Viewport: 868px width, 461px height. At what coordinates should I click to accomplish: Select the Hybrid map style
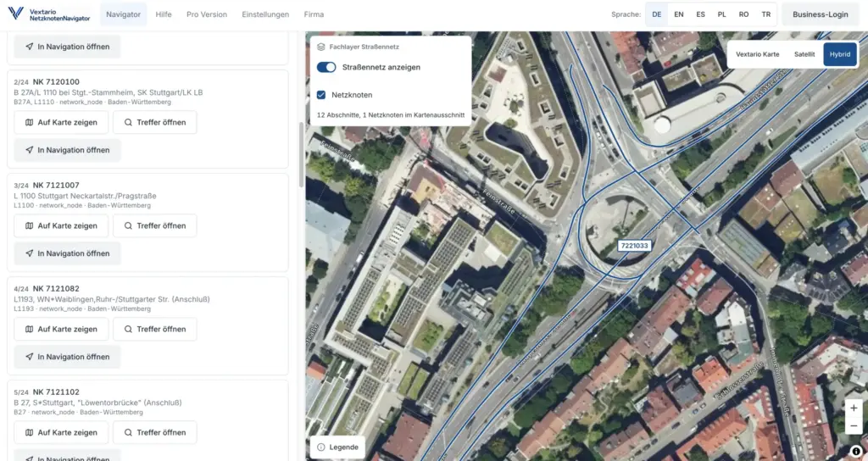(x=840, y=54)
